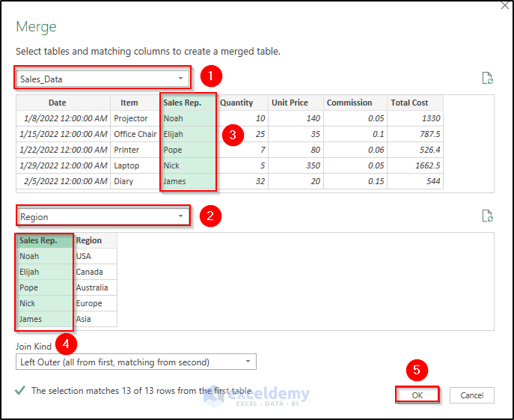Choose the Commission column header
Screen dimensions: 514x420
click(x=349, y=103)
